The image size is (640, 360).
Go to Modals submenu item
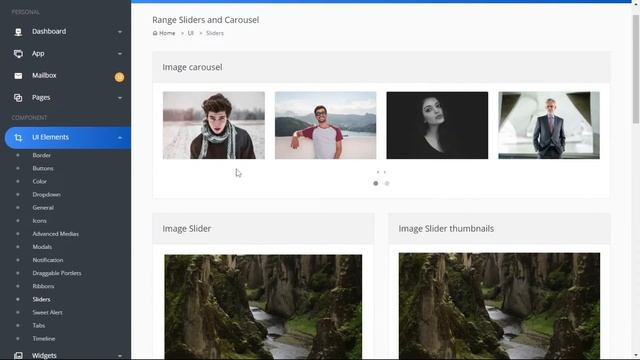point(42,247)
